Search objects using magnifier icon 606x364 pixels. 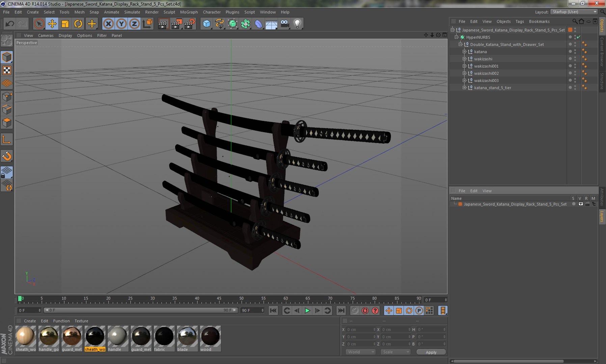tap(575, 21)
